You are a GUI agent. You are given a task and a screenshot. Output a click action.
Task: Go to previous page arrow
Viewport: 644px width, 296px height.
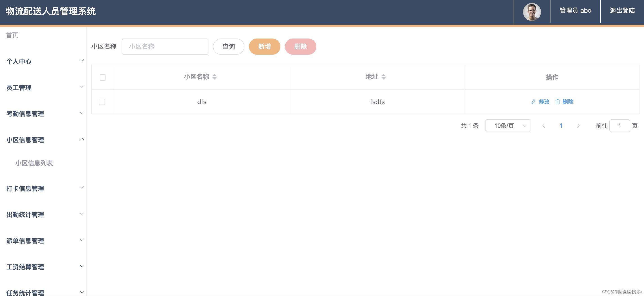(543, 126)
